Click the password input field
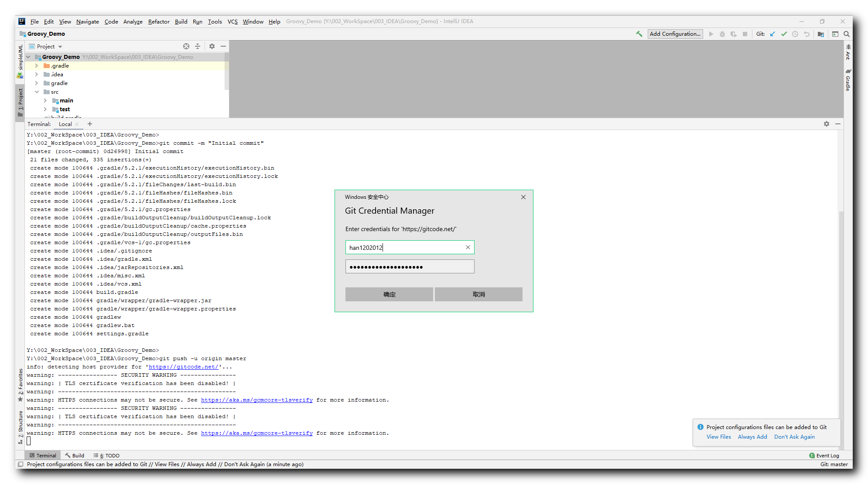868x484 pixels. pos(410,267)
